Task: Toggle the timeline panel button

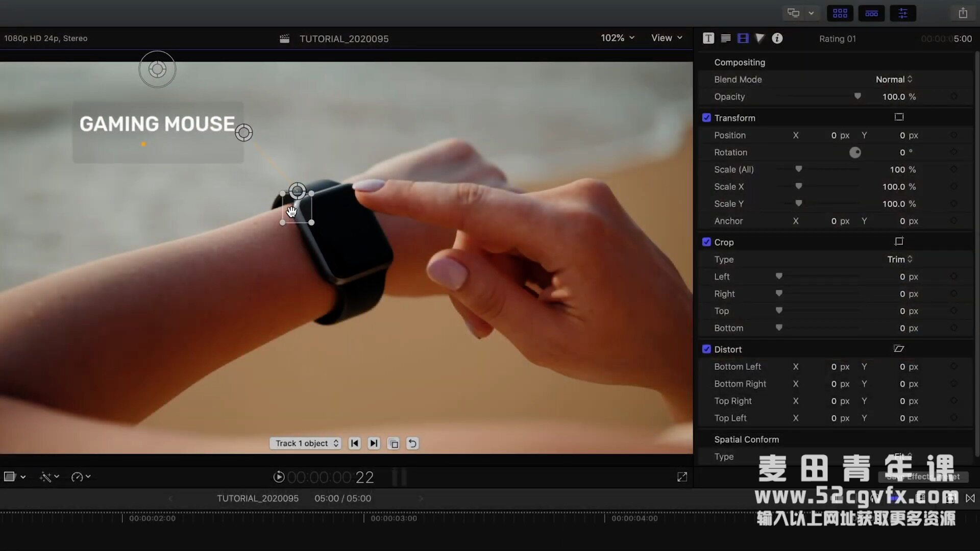Action: 871,13
